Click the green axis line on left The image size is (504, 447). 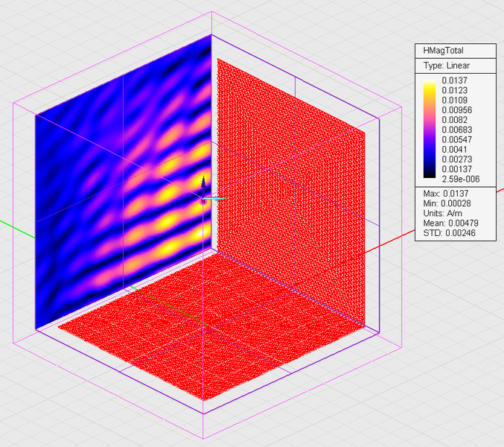[17, 229]
